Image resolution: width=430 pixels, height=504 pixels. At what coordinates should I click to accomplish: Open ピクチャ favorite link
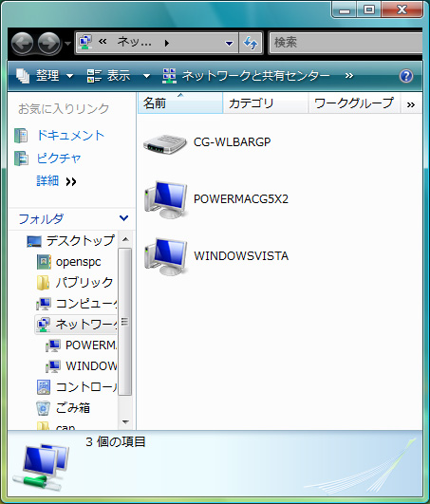59,159
